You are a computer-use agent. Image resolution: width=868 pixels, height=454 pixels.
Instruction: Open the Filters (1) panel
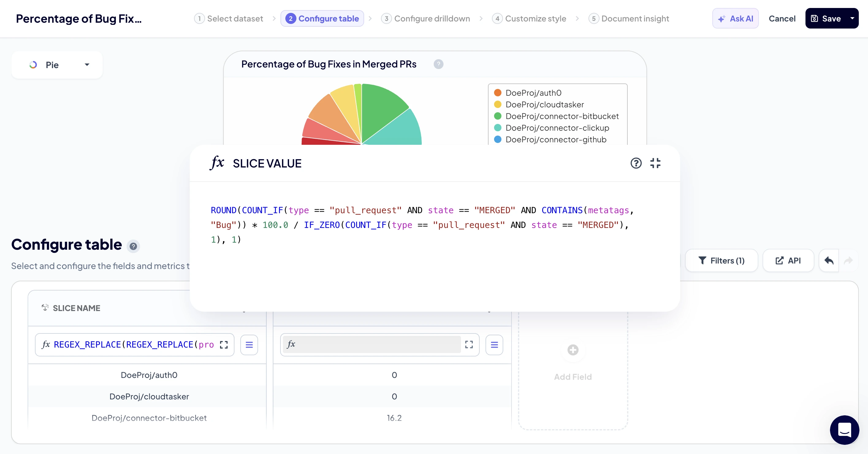721,260
